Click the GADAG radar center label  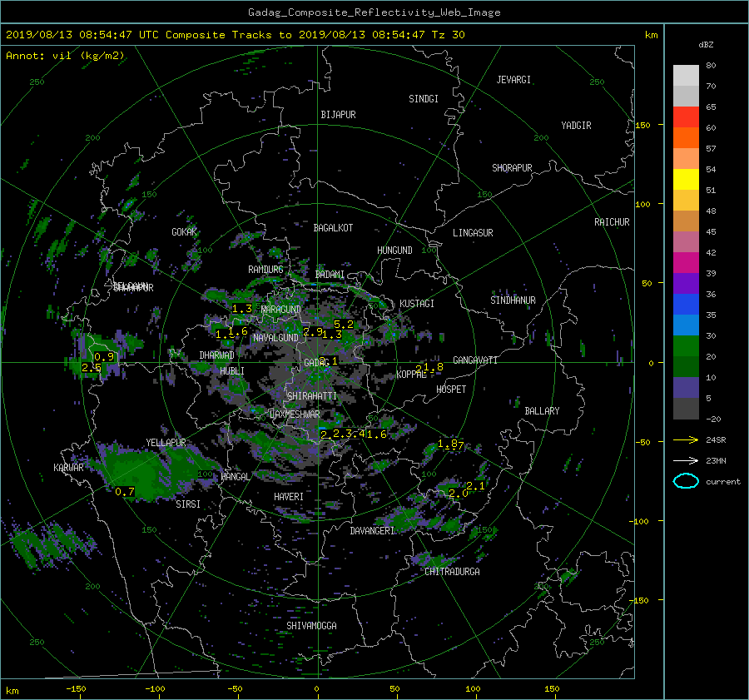click(316, 363)
